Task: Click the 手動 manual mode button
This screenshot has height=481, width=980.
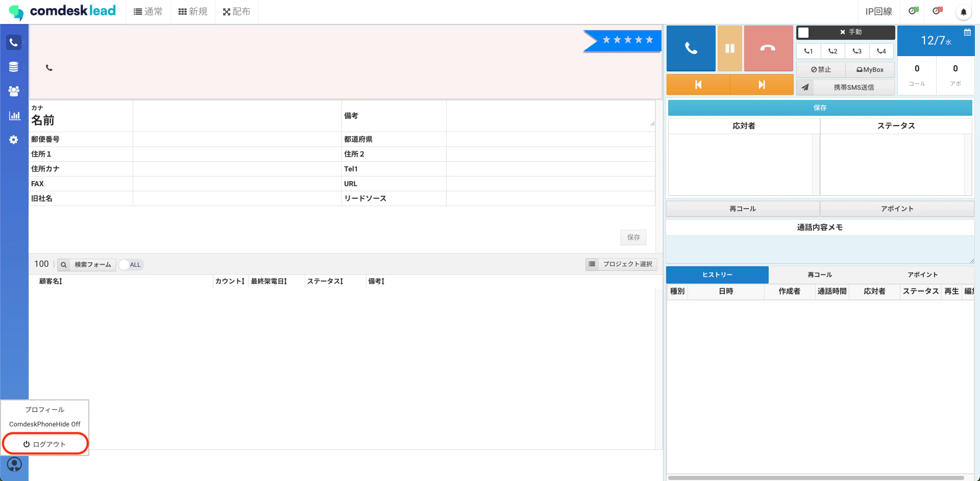Action: pos(851,32)
